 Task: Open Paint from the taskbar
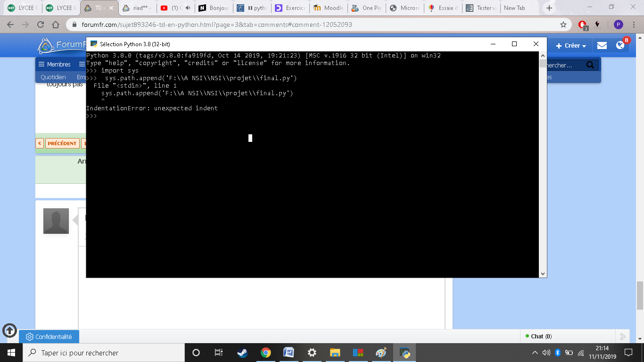(x=381, y=353)
